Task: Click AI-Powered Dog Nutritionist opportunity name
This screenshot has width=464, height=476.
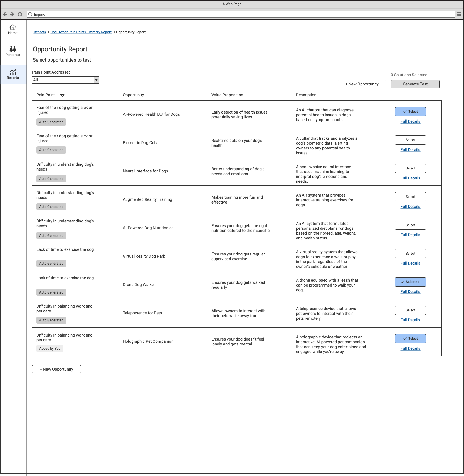Action: point(148,228)
